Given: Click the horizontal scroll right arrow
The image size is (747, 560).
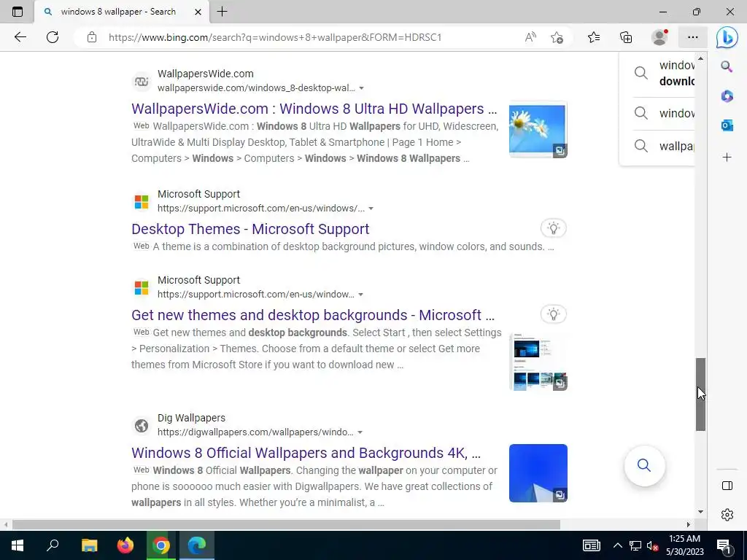Looking at the screenshot, I should pos(689,524).
